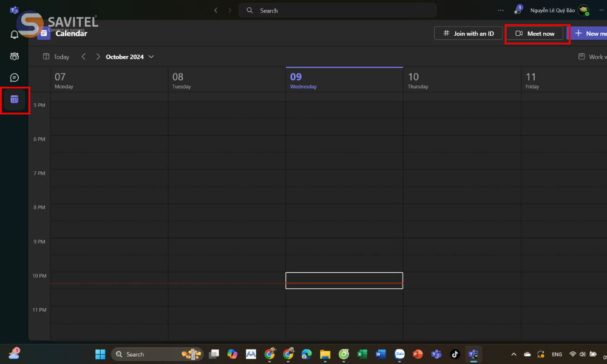Open the Work week view selector
Screen dimensions: 607x364
coord(592,57)
